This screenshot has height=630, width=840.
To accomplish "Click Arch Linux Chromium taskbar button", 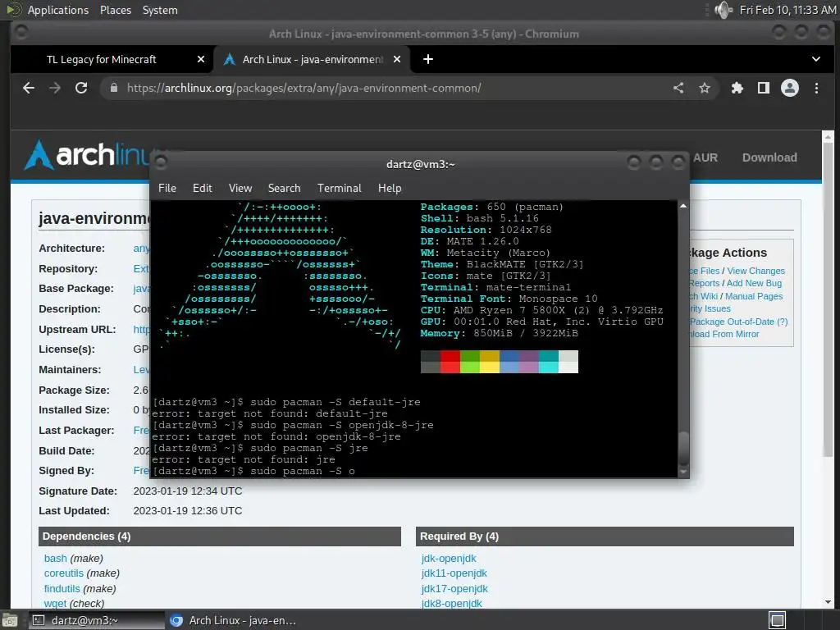I will 233,620.
